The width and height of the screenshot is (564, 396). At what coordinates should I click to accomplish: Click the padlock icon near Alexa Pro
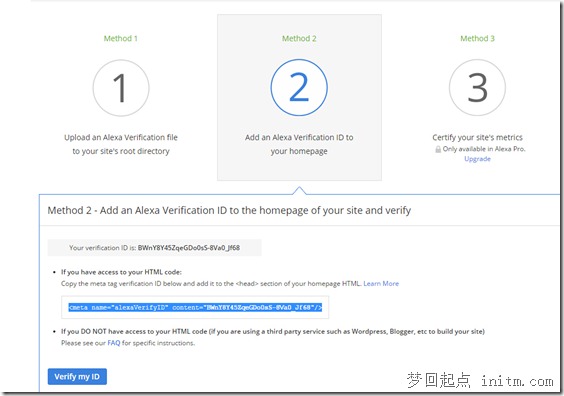click(438, 149)
